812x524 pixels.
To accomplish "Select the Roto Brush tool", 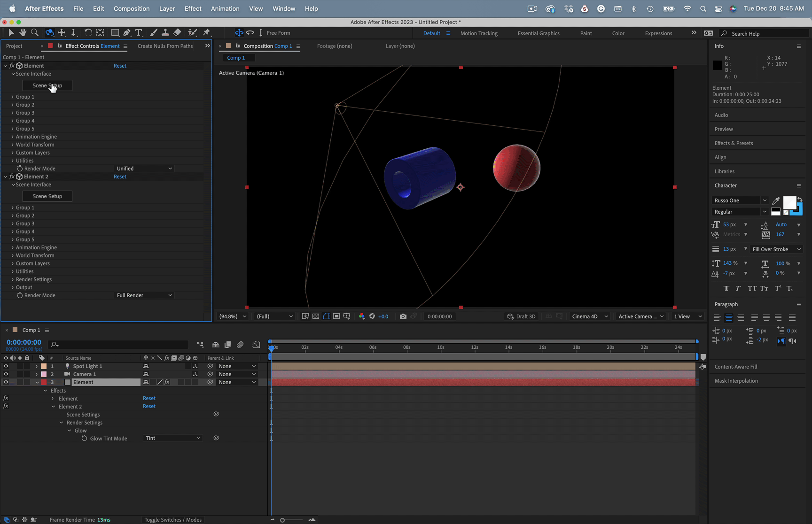I will (192, 32).
